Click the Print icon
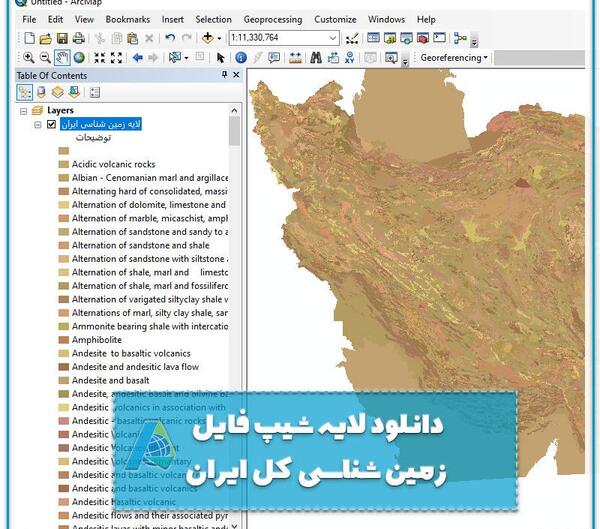The width and height of the screenshot is (600, 529). pos(78,38)
